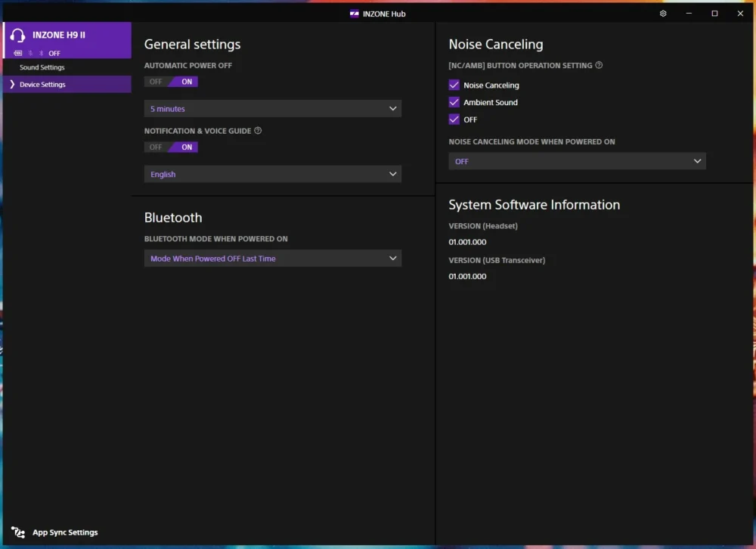
Task: Uncheck the Ambient Sound checkbox
Action: coord(454,102)
